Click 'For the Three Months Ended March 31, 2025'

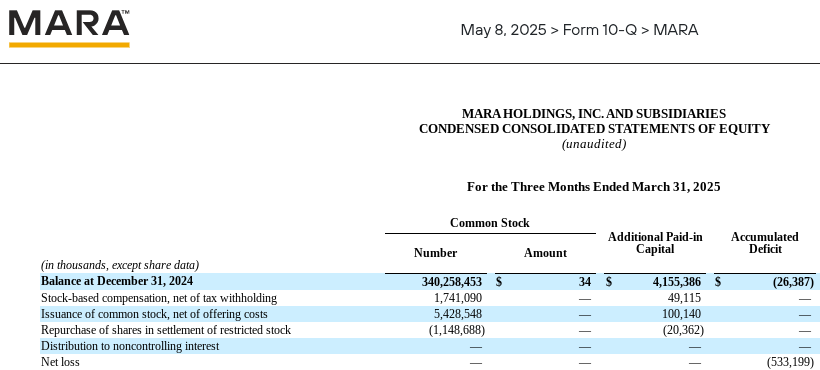click(594, 187)
